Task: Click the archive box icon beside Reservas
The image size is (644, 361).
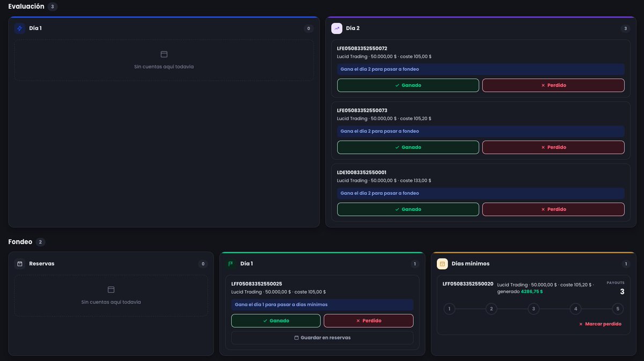Action: 20,264
